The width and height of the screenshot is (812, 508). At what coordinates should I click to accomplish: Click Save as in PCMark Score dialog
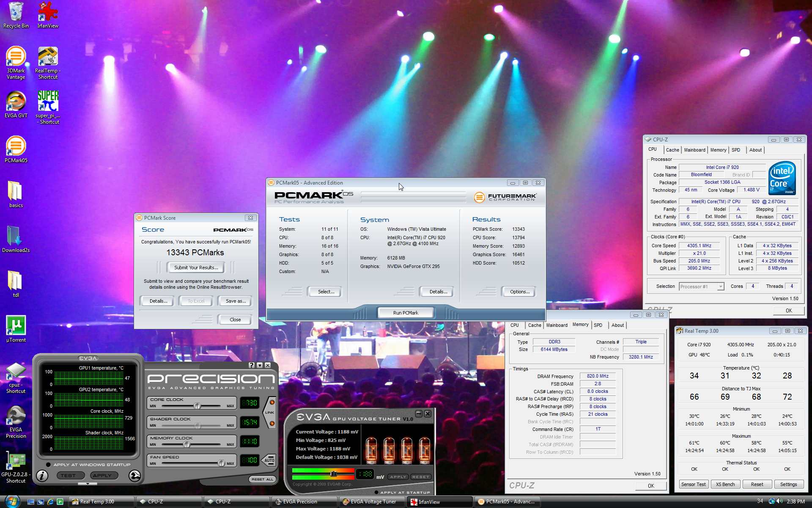point(235,301)
